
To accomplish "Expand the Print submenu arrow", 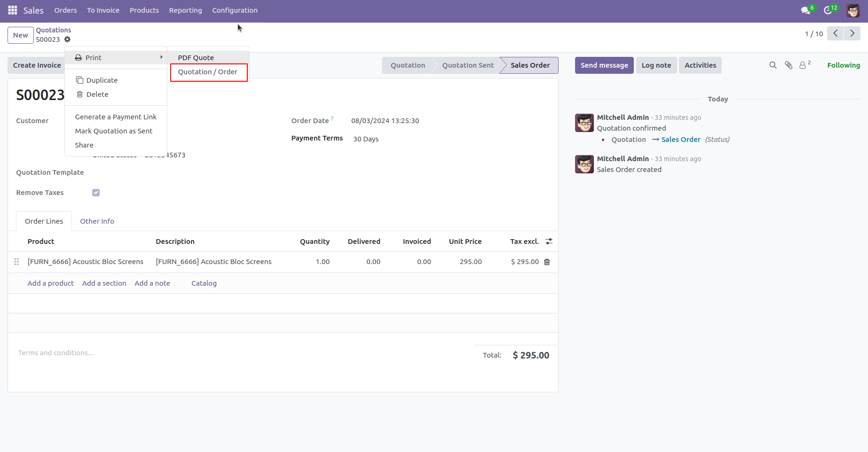I will click(x=162, y=57).
